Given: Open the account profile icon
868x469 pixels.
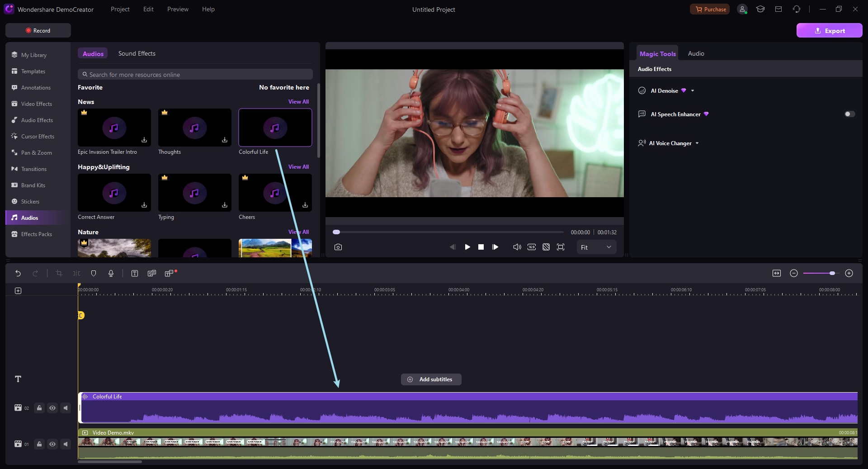Looking at the screenshot, I should 742,9.
